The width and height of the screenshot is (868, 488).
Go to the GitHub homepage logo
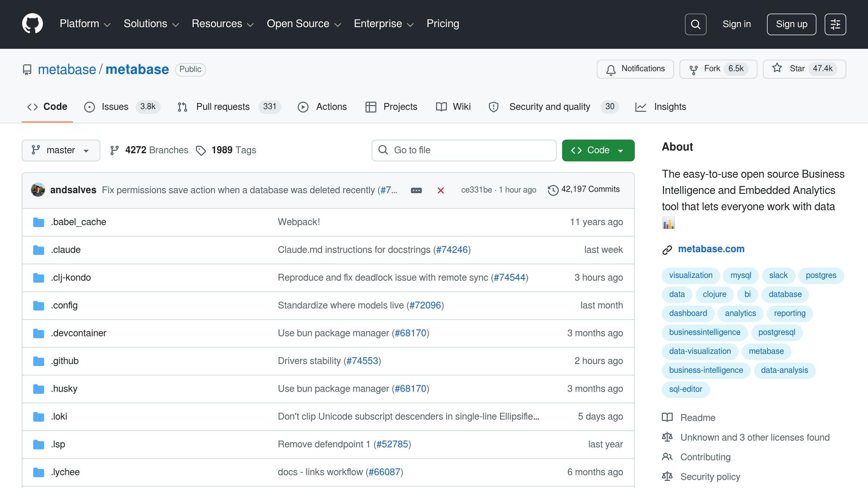pos(33,24)
